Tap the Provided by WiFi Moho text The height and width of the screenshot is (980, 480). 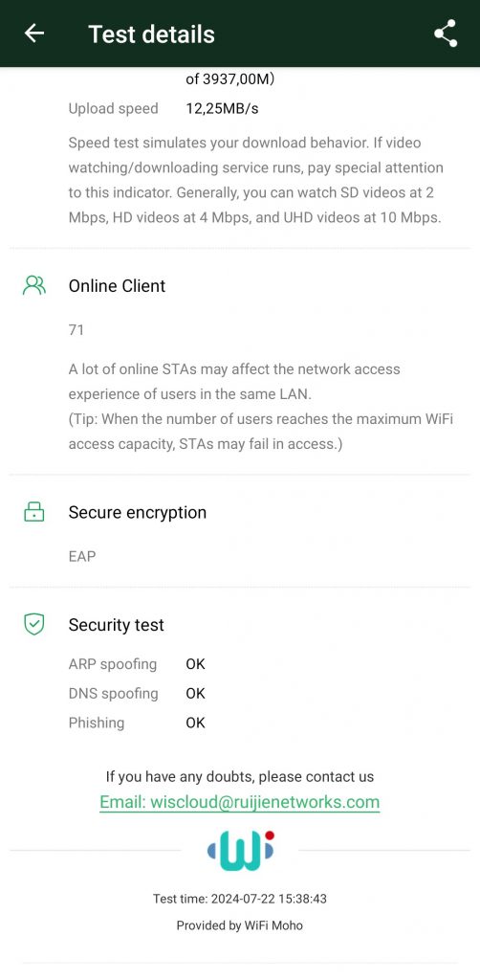240,925
